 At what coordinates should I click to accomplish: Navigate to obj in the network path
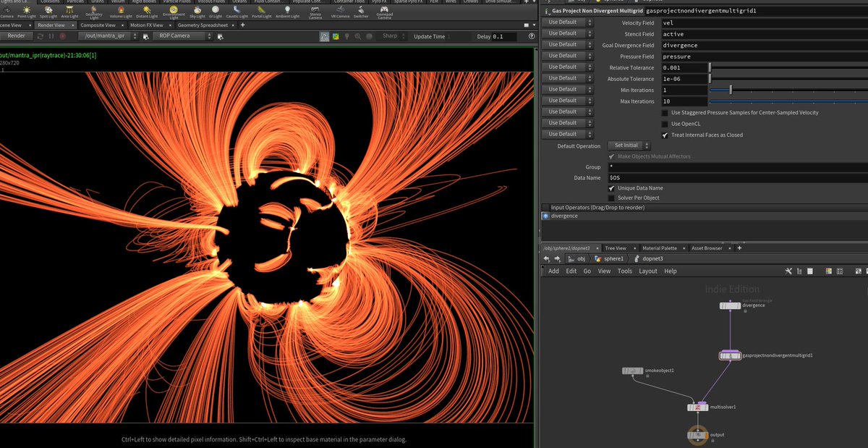click(x=576, y=258)
